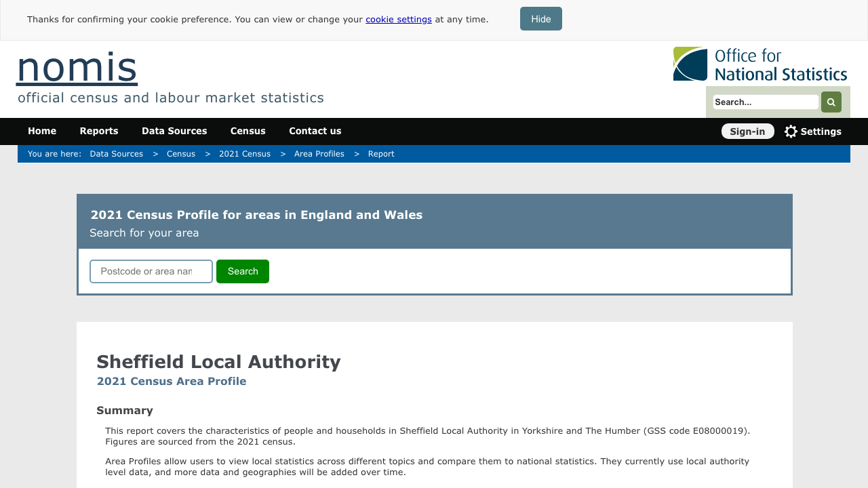Open the Settings gear menu
868x488 pixels.
point(812,131)
